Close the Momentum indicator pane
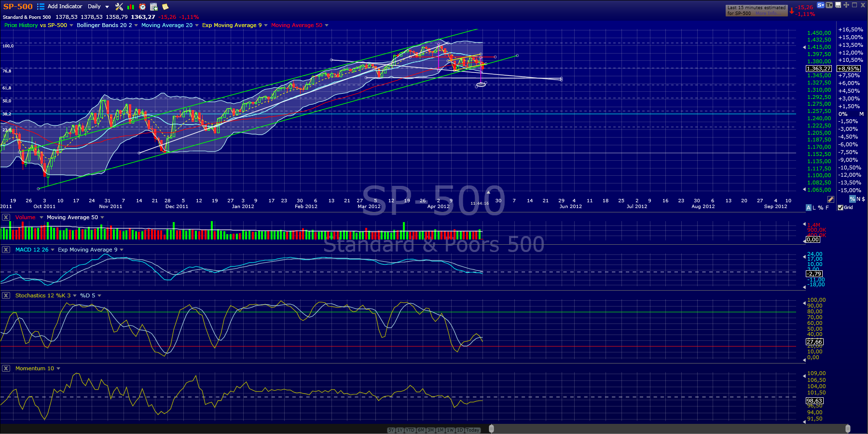 (6, 368)
